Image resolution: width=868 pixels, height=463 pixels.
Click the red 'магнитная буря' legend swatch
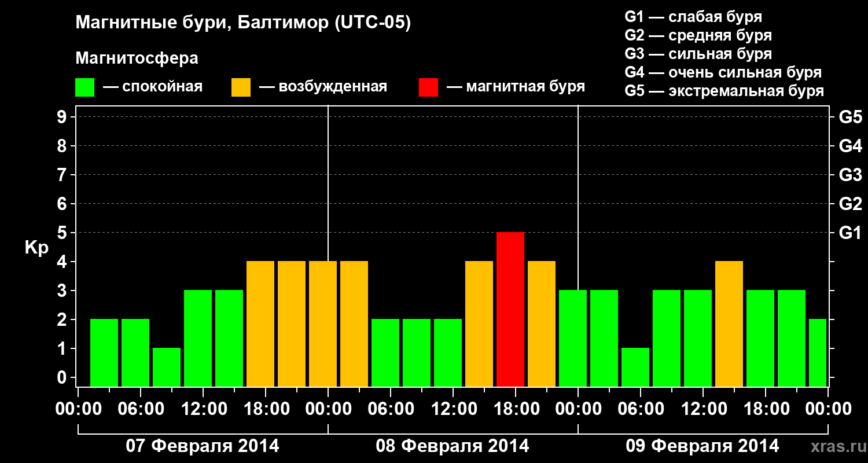click(x=428, y=87)
